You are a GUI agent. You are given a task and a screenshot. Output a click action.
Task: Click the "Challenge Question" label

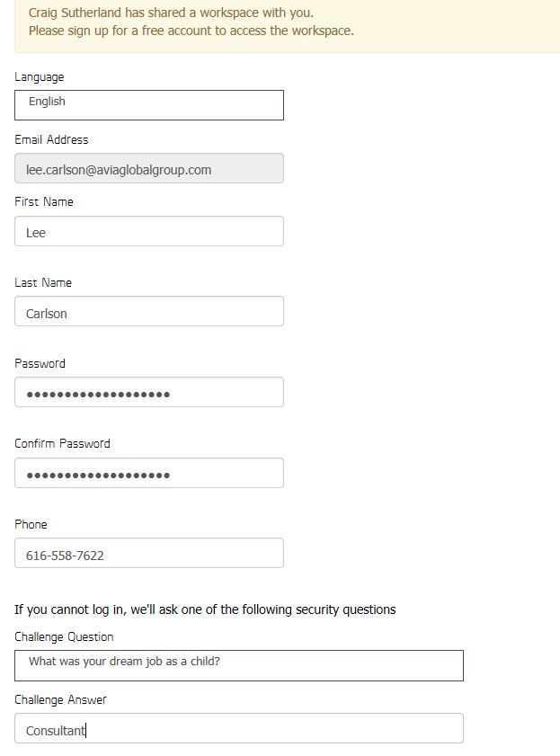64,636
